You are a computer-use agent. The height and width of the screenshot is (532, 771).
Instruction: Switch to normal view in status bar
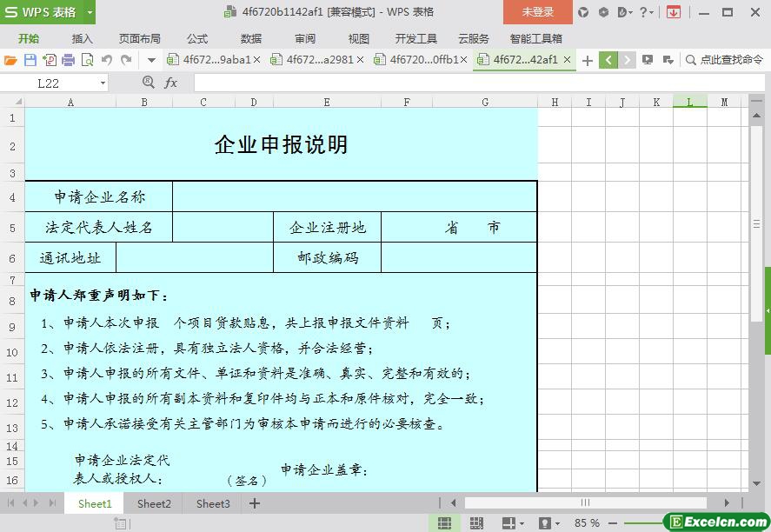(x=444, y=523)
